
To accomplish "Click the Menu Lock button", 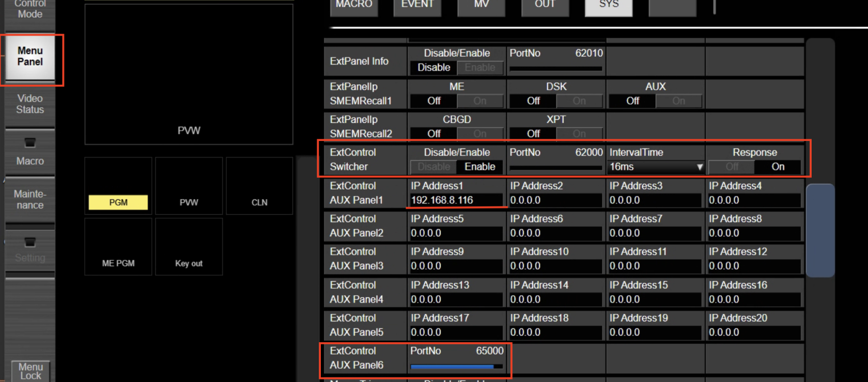I will 30,371.
